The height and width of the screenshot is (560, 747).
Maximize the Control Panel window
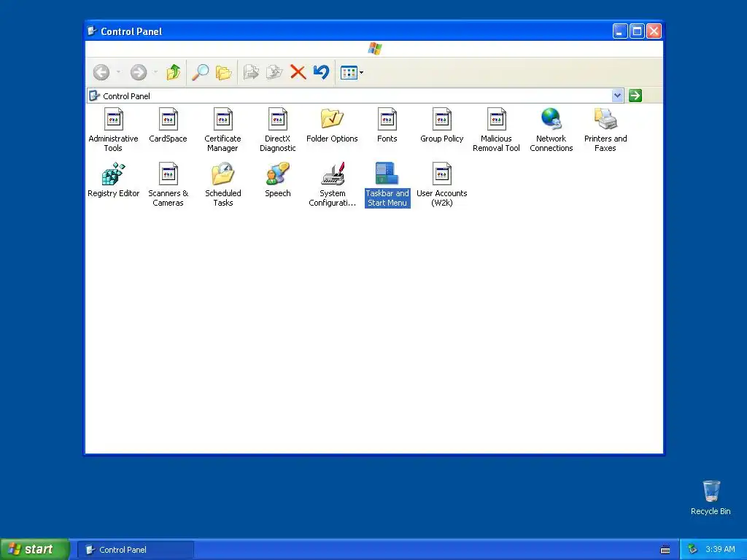[637, 31]
